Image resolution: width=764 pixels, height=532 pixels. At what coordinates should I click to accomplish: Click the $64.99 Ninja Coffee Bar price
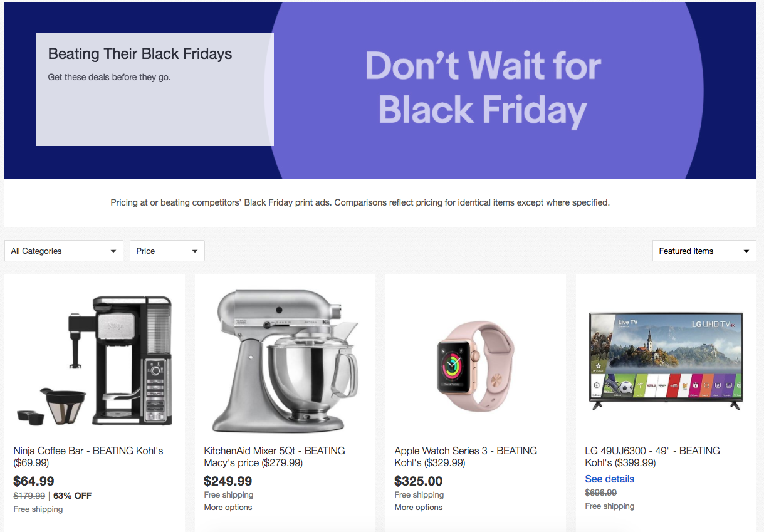[34, 481]
